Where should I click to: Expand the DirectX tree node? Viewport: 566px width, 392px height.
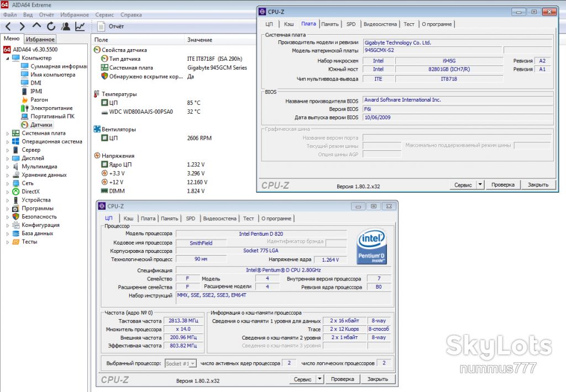pos(7,192)
